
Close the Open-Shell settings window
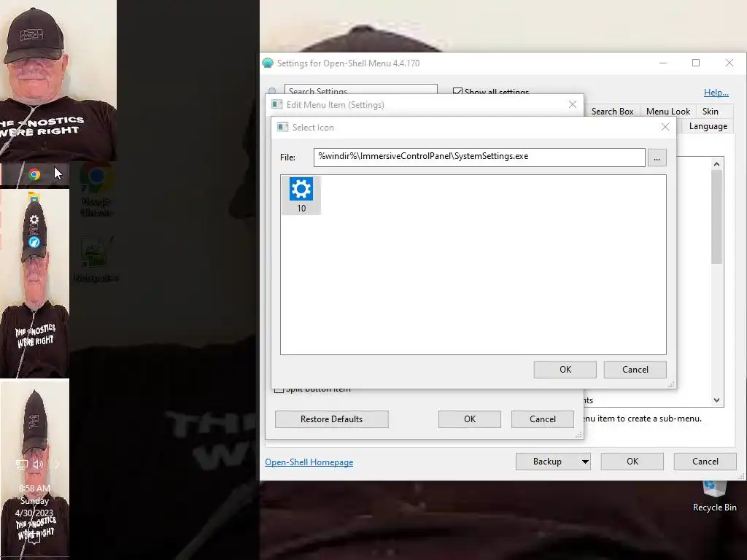(729, 63)
